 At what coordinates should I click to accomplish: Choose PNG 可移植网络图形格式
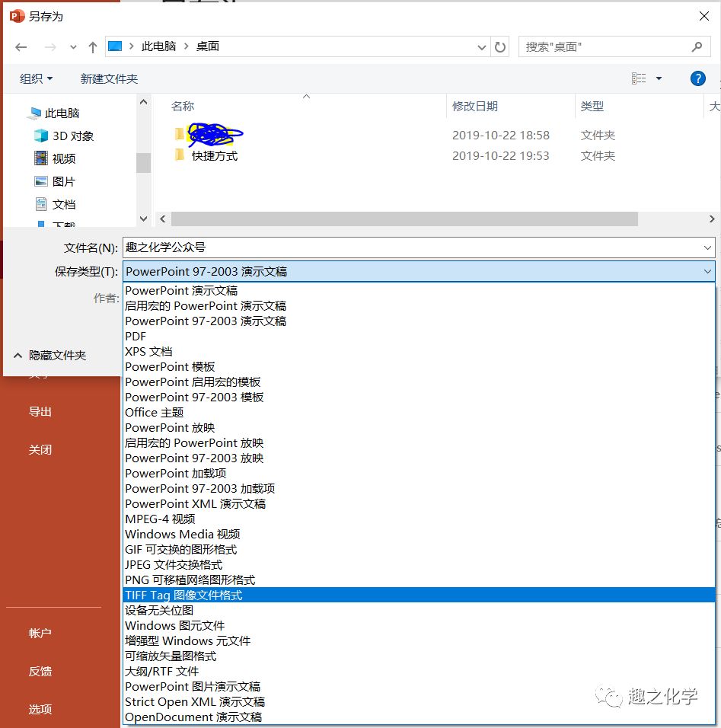[x=420, y=580]
